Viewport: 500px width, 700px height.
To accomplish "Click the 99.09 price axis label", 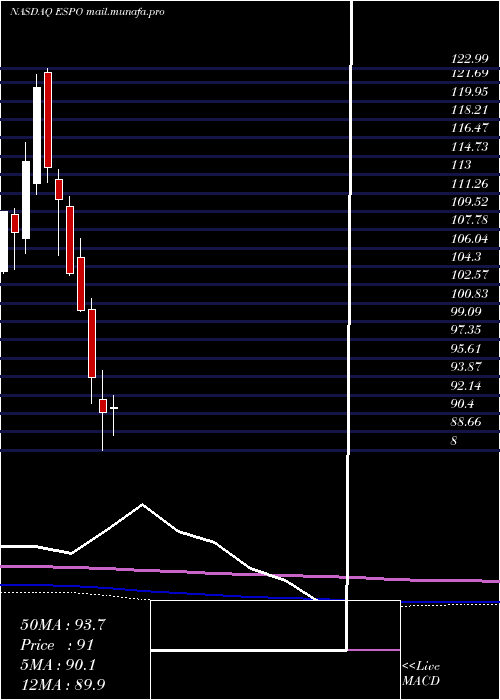I will click(466, 312).
